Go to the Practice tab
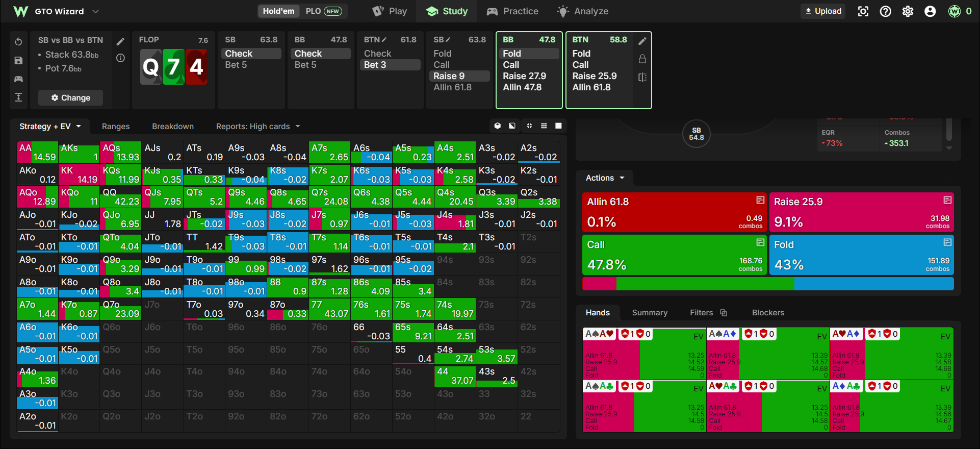The width and height of the screenshot is (980, 449). tap(513, 11)
